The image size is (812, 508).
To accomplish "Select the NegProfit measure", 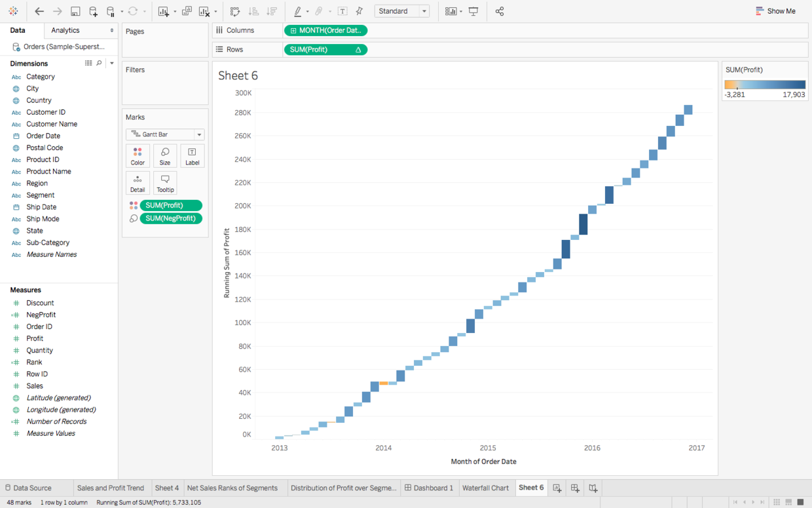I will [41, 315].
